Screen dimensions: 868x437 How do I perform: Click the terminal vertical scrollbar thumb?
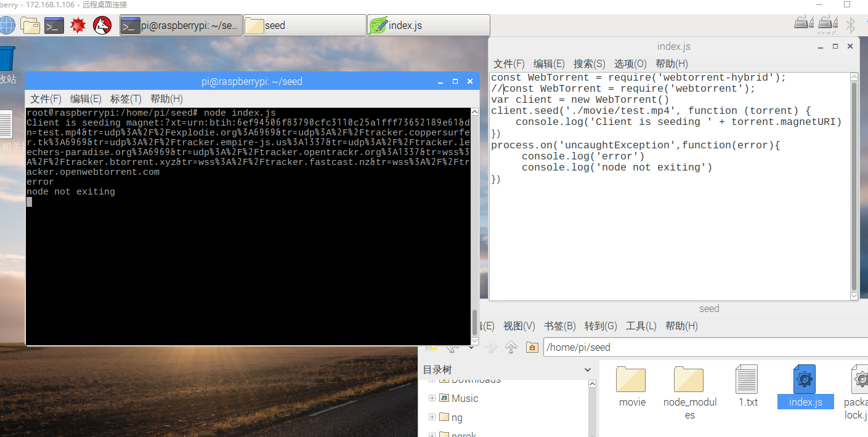pyautogui.click(x=474, y=322)
